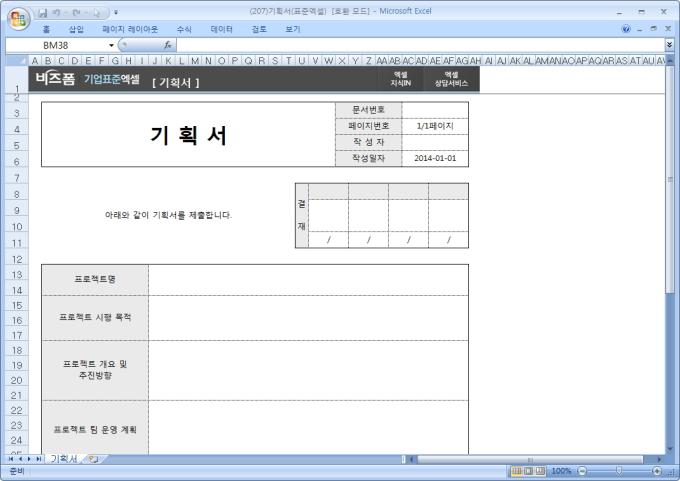
Task: Go to previous sheet with navigation arrow
Action: [20, 459]
